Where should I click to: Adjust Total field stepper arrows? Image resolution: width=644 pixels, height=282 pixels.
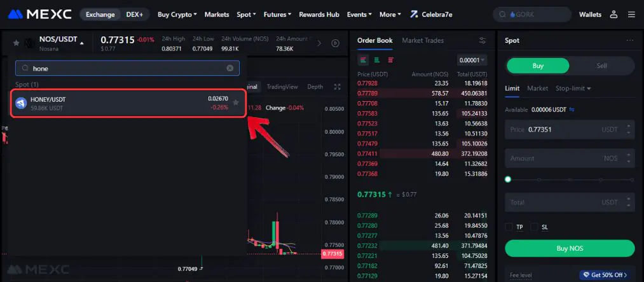(628, 202)
